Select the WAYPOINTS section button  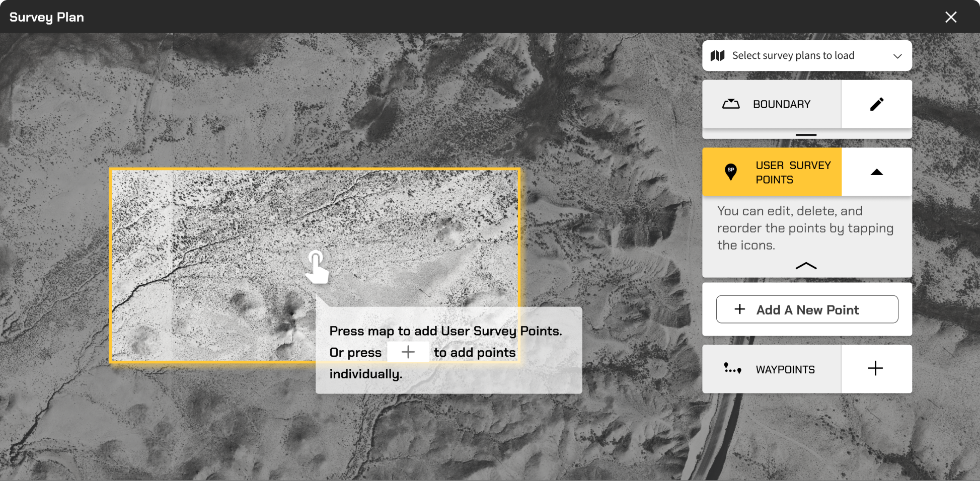click(772, 369)
